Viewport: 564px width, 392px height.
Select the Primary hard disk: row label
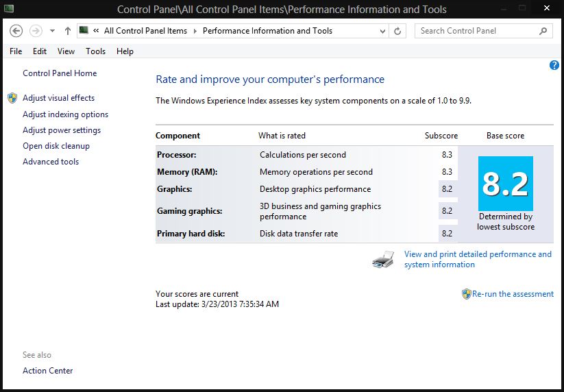click(191, 234)
